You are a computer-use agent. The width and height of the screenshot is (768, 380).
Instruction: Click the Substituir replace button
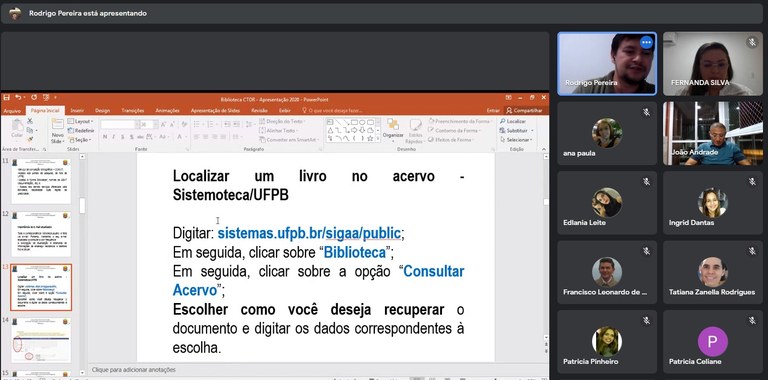[x=517, y=130]
